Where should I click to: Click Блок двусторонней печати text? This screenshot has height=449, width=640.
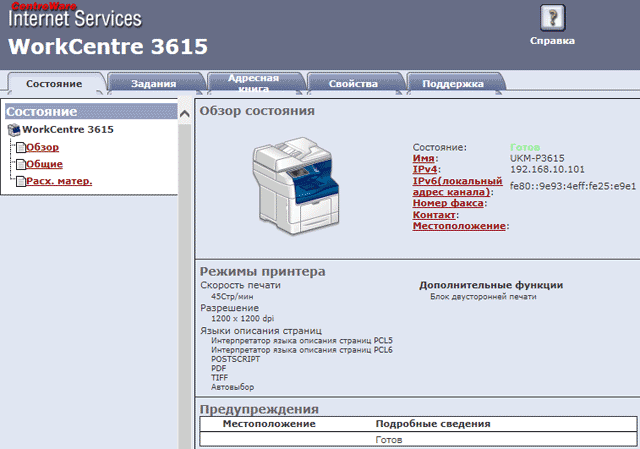click(x=483, y=297)
